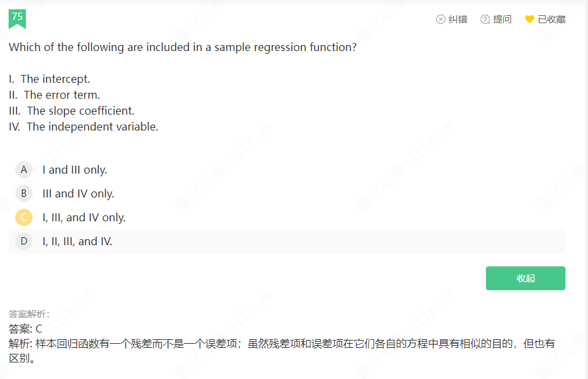Click the 纠错 text label
Image resolution: width=588 pixels, height=379 pixels.
pos(458,19)
